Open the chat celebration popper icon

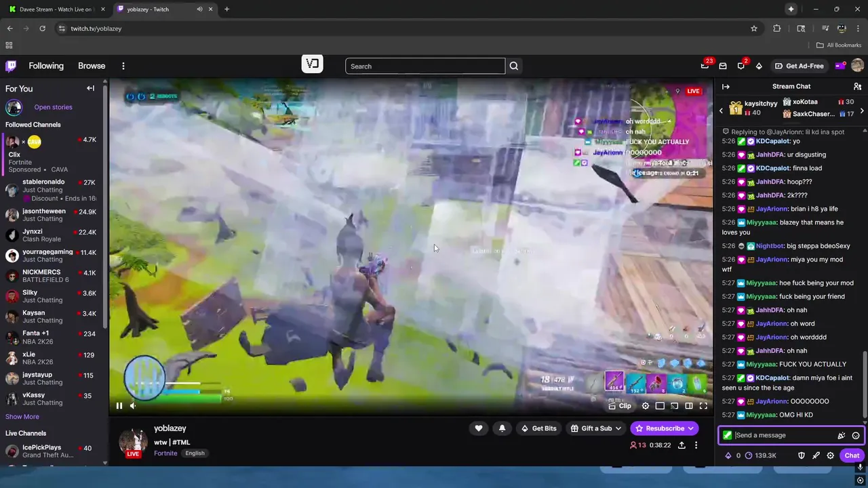tap(842, 436)
